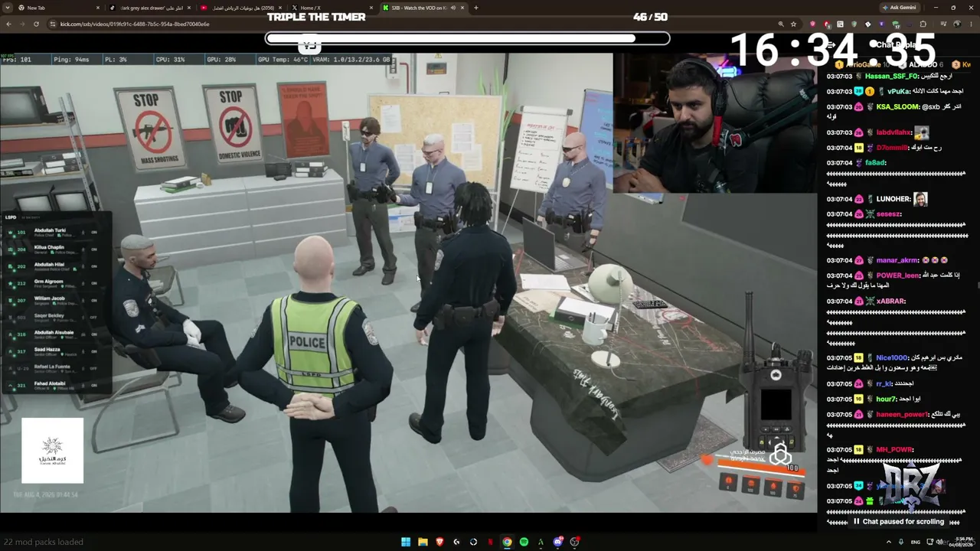Open the tab search dropdown
Image resolution: width=980 pixels, height=551 pixels.
pyautogui.click(x=7, y=8)
